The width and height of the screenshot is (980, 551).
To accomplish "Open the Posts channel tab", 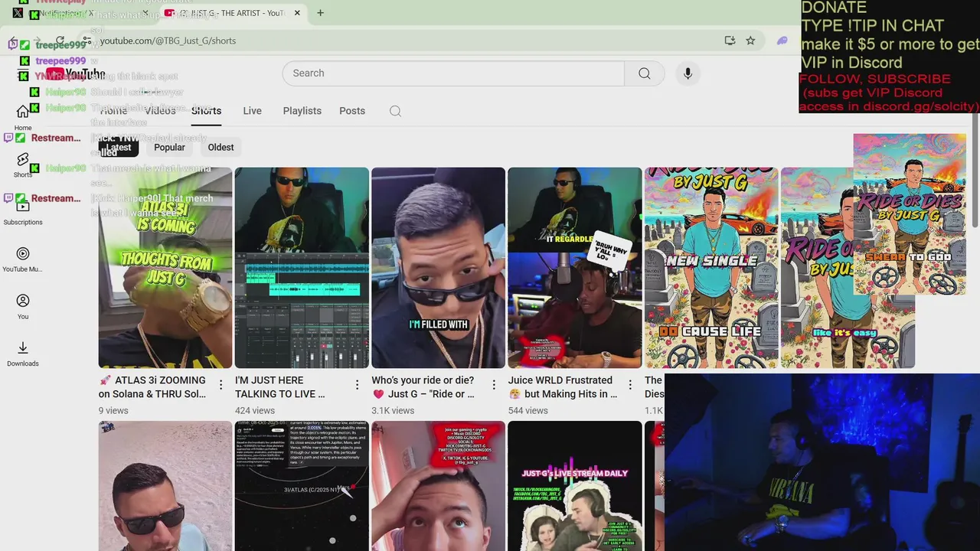I will pos(352,111).
